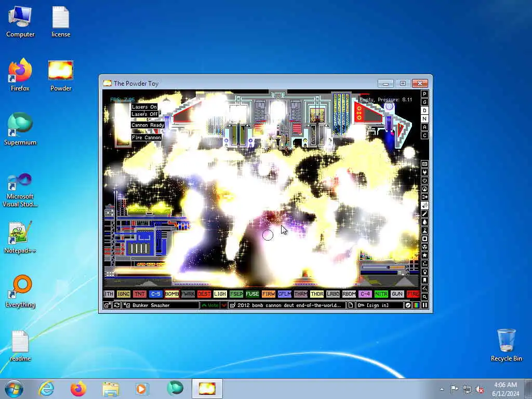Image resolution: width=532 pixels, height=399 pixels.
Task: Open the Electronics element category
Action: [424, 172]
